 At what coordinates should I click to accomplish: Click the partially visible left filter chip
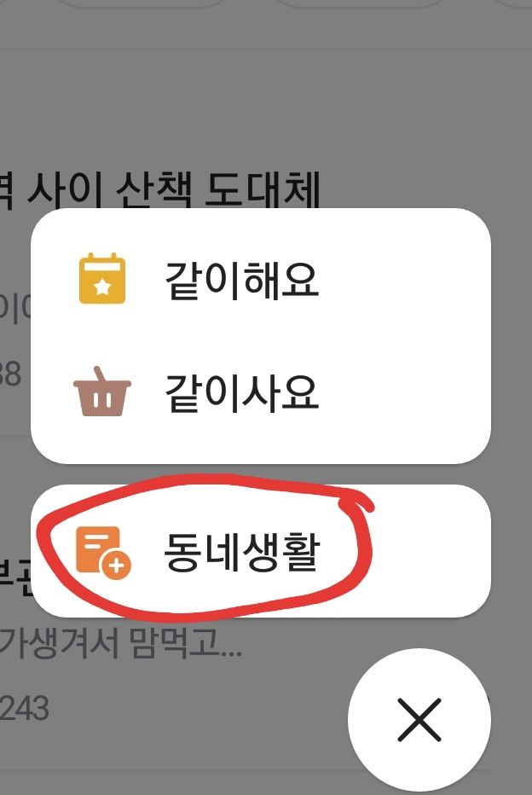point(143,3)
